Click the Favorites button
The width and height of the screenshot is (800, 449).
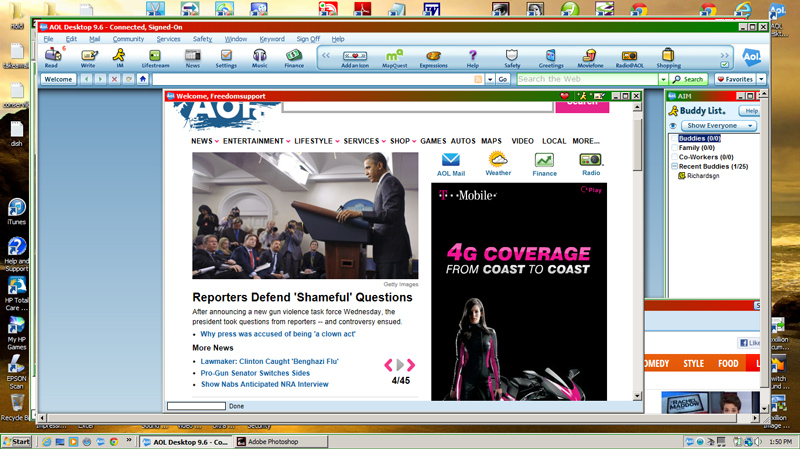click(x=735, y=79)
